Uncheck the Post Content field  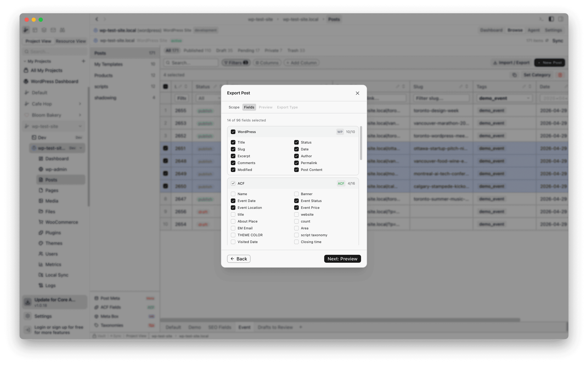pyautogui.click(x=296, y=170)
